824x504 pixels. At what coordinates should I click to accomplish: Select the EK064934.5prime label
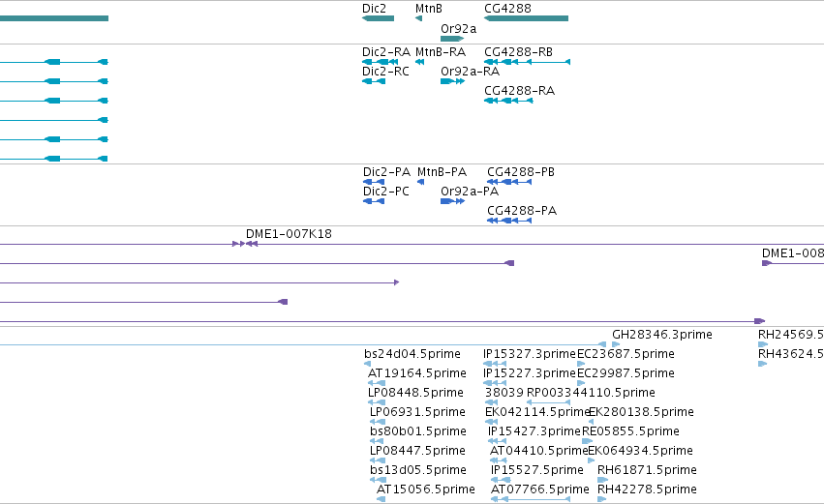pos(640,451)
